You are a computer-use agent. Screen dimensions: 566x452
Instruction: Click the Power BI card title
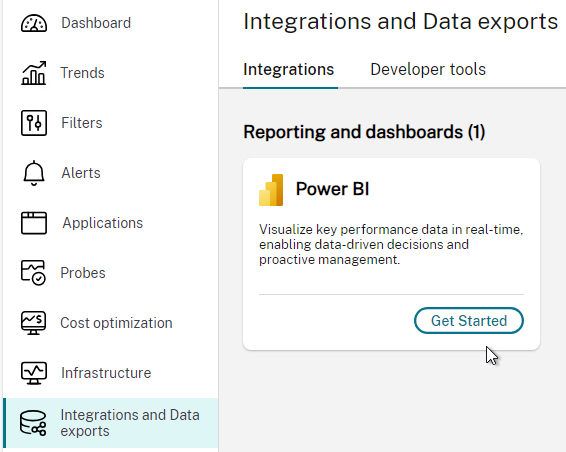click(x=332, y=189)
